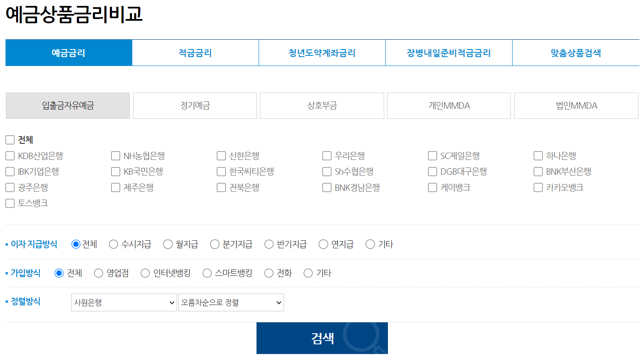Screen dimensions: 644x357
Task: Check the KB국민은행 checkbox
Action: pyautogui.click(x=116, y=172)
